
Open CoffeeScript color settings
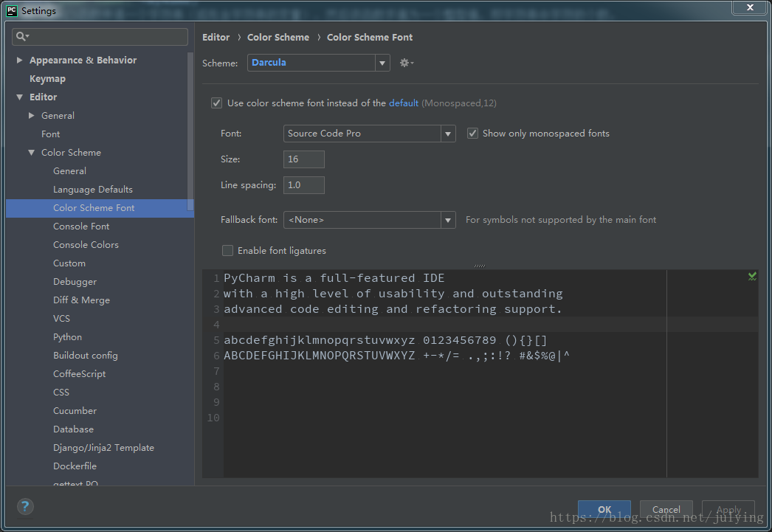point(79,374)
